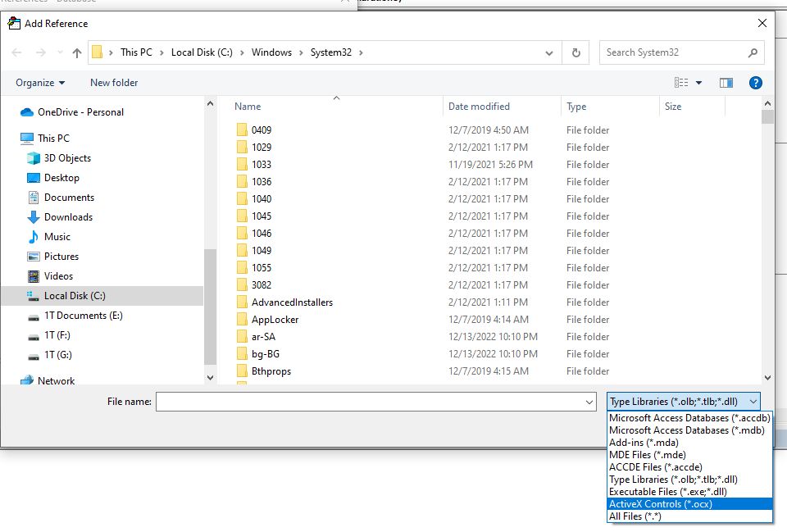
Task: Select the AppLocker folder
Action: click(275, 320)
